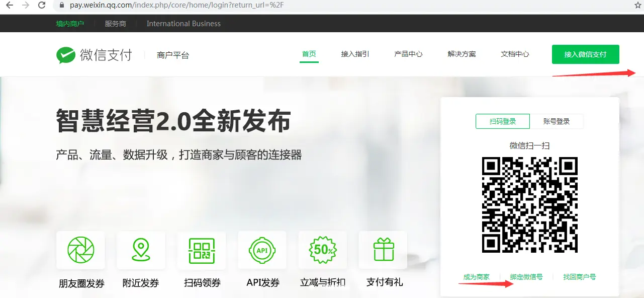
Task: Click the 附近发券 location icon
Action: point(141,250)
